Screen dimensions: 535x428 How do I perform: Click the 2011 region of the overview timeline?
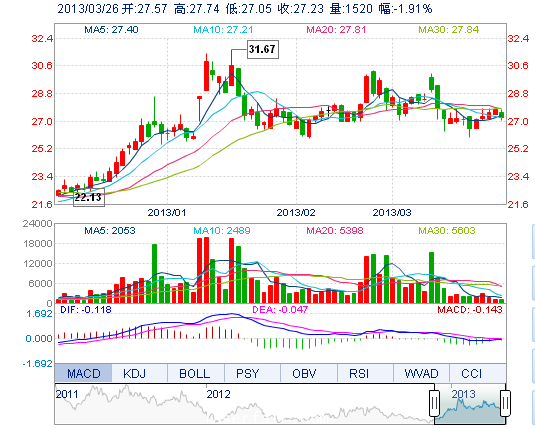67,394
